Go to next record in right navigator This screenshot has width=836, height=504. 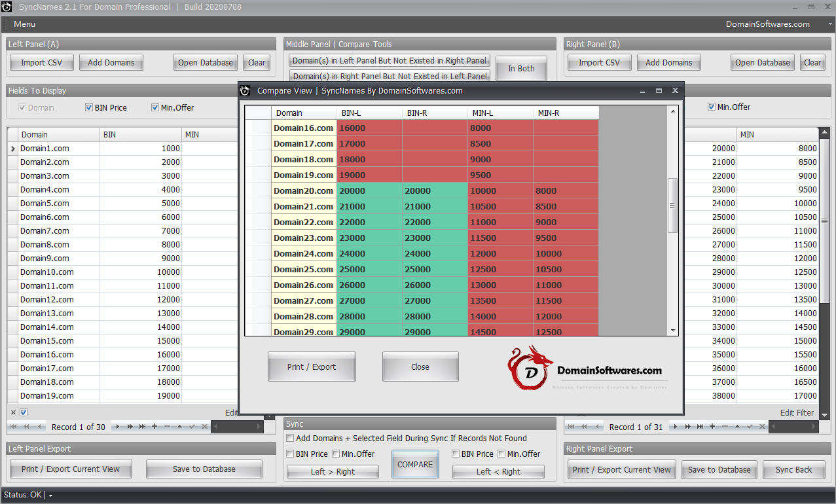676,427
